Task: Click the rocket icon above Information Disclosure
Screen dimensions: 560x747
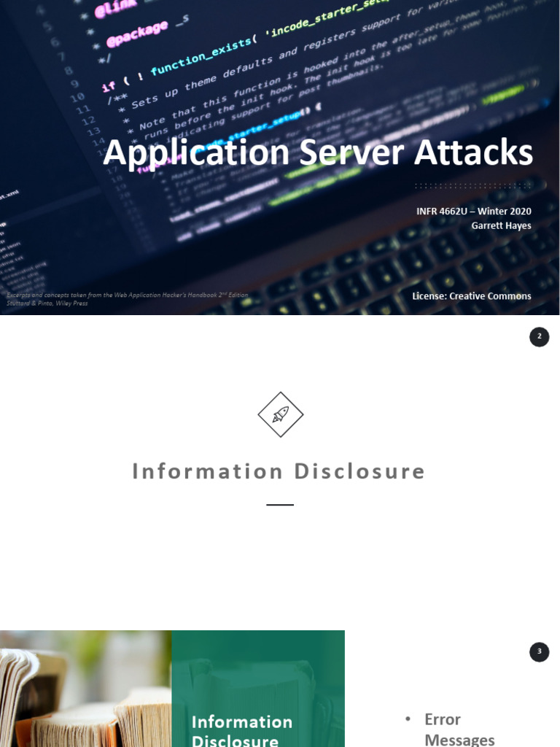Action: (281, 414)
